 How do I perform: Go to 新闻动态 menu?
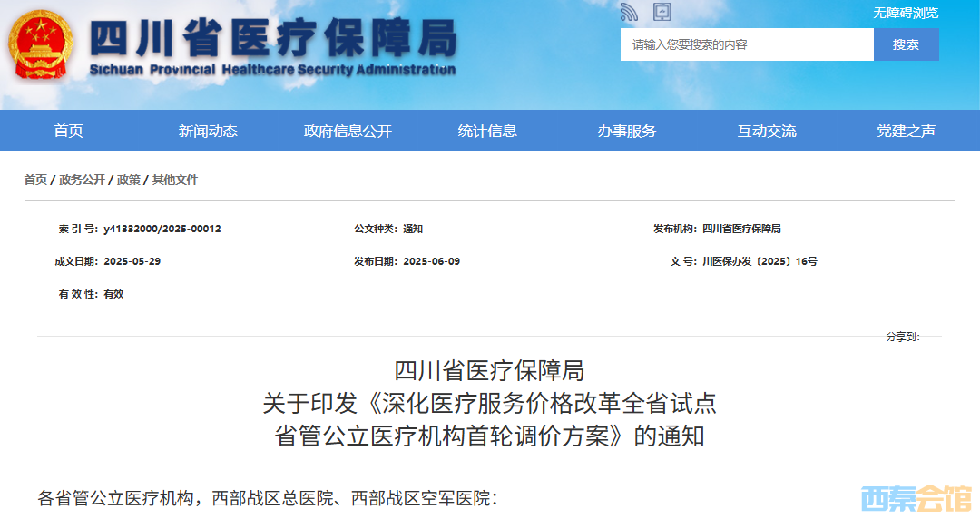click(x=208, y=131)
